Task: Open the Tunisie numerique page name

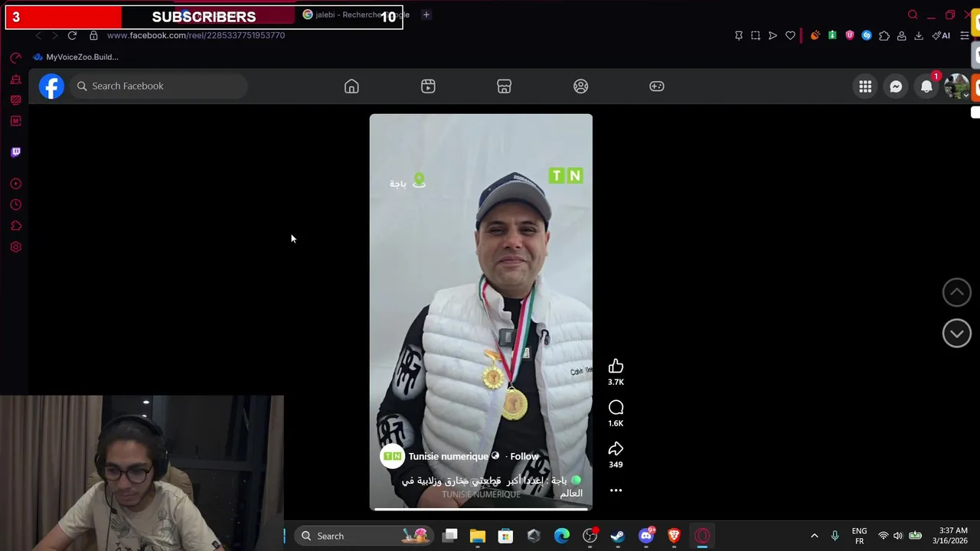Action: (448, 456)
